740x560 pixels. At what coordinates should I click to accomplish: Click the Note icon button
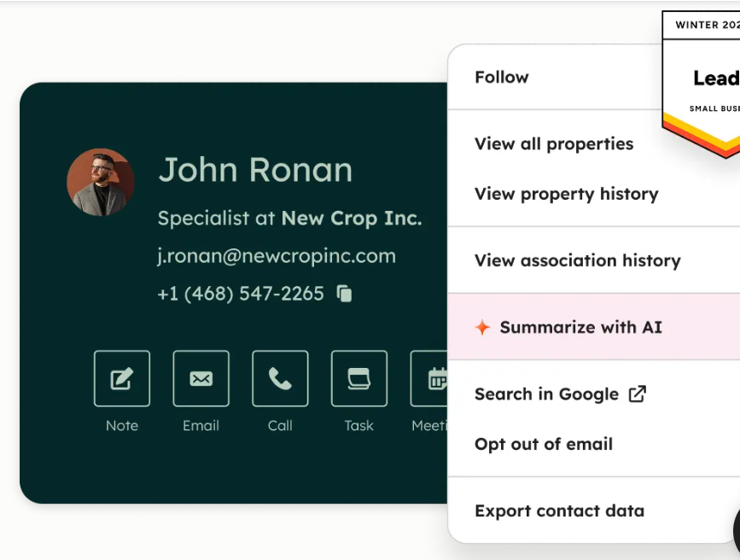point(122,378)
